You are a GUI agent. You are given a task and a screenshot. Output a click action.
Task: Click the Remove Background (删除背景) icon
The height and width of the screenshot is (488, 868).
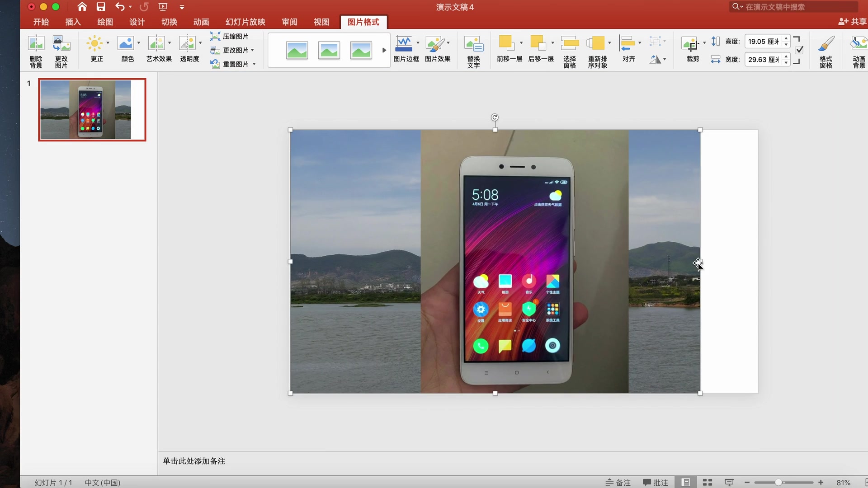click(36, 44)
